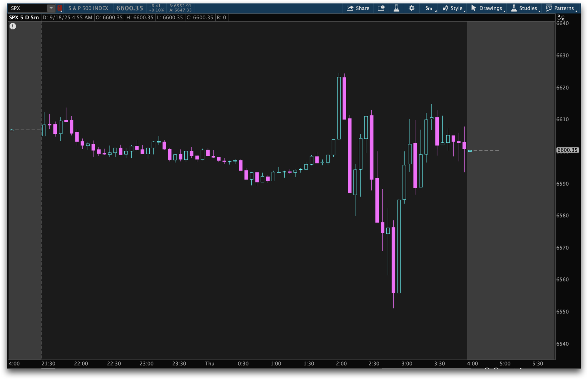Click the Thu date marker on time axis
The width and height of the screenshot is (588, 379).
point(210,363)
